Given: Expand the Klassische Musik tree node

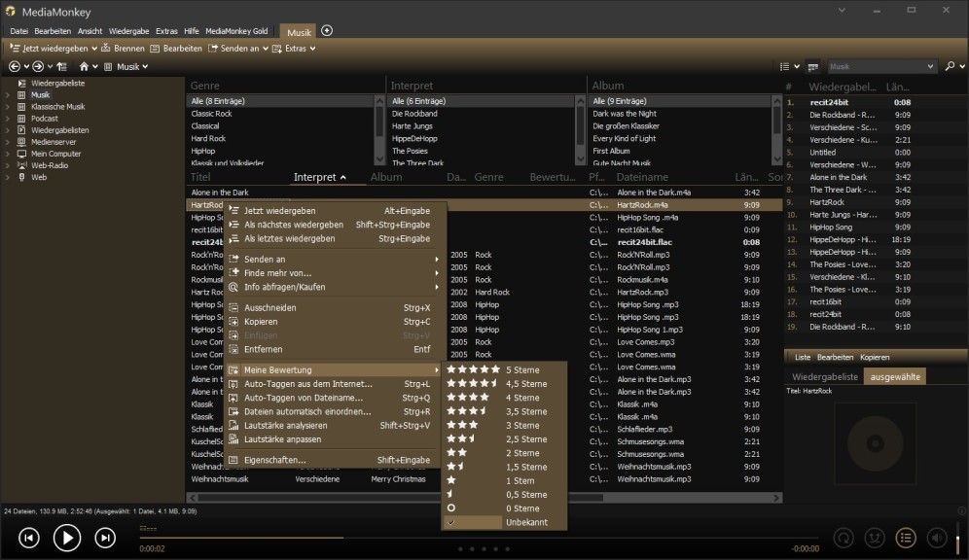Looking at the screenshot, I should (8, 107).
